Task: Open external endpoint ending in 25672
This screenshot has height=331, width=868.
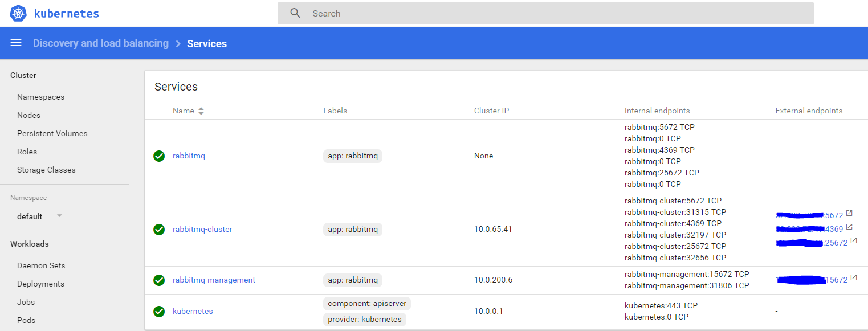Action: click(812, 243)
